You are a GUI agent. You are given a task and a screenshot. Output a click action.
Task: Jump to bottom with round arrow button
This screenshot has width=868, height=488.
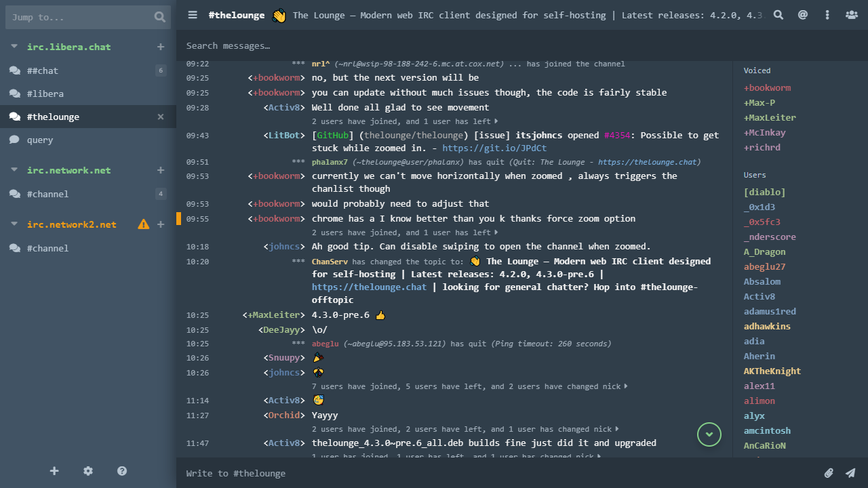(x=709, y=434)
